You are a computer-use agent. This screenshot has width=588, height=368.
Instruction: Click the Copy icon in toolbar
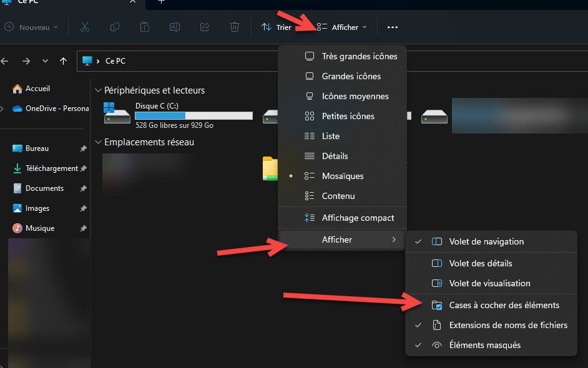[x=115, y=27]
